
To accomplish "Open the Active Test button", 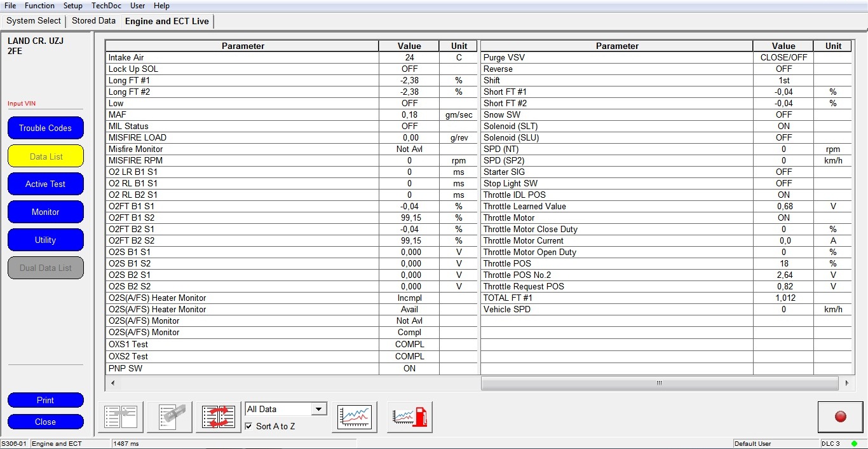I will [x=45, y=184].
